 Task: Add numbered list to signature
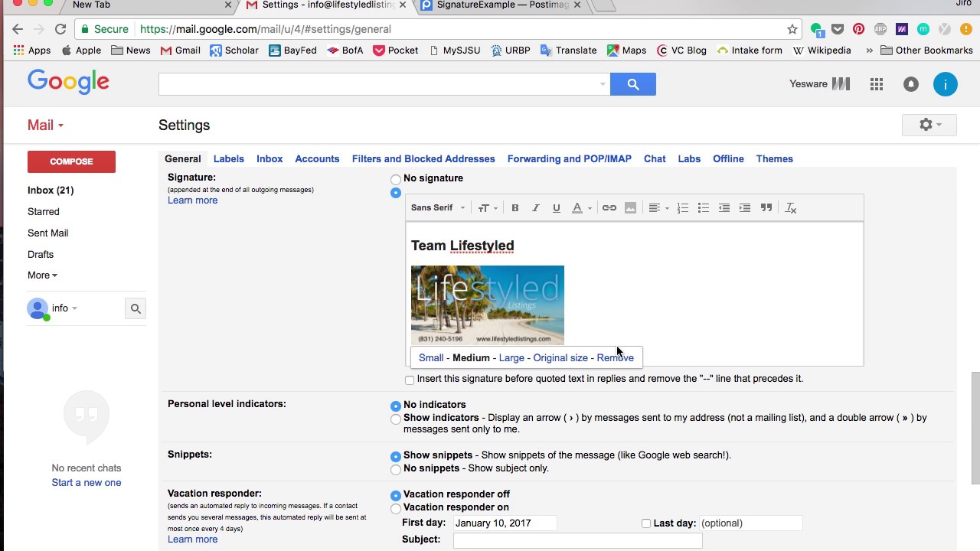click(x=683, y=208)
